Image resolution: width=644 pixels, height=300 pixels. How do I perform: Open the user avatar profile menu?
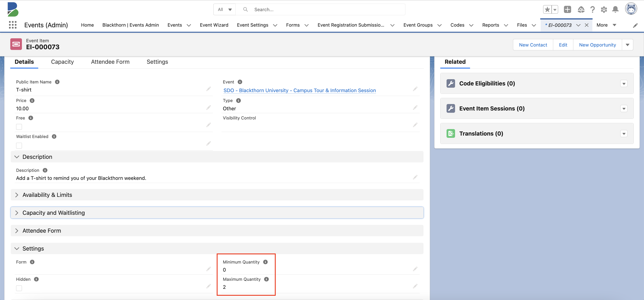[x=631, y=9]
